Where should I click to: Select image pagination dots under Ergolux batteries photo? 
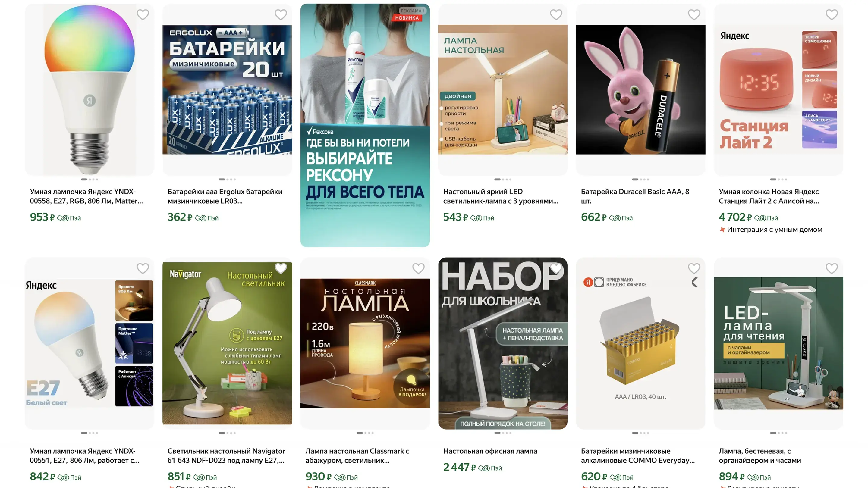[228, 179]
